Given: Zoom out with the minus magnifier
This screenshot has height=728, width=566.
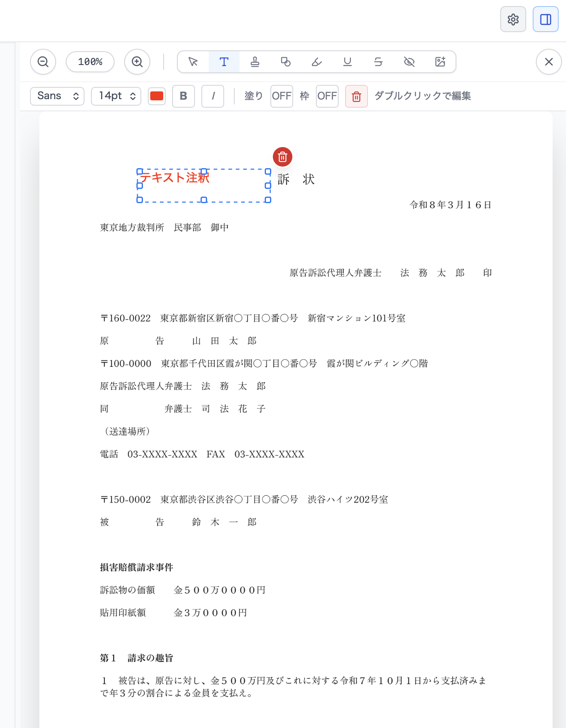Looking at the screenshot, I should 43,62.
